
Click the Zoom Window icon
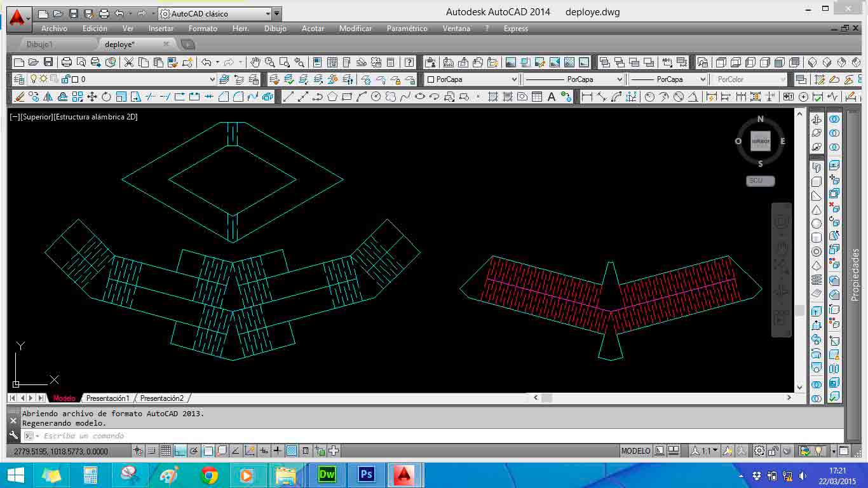point(285,62)
